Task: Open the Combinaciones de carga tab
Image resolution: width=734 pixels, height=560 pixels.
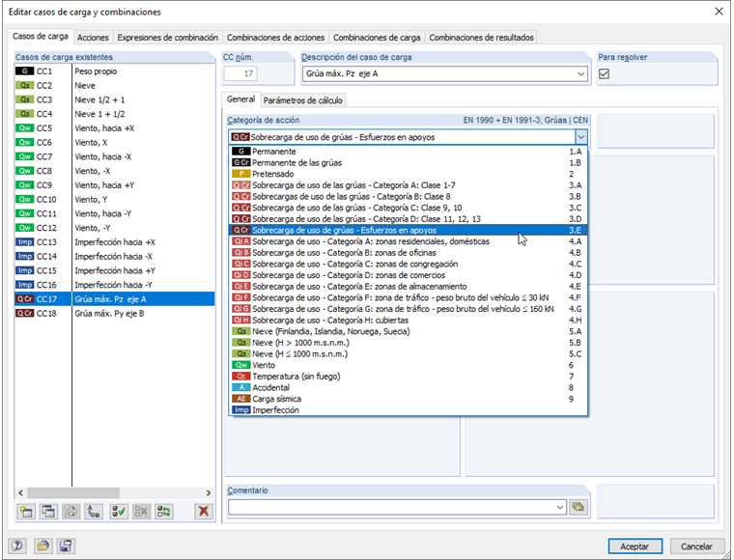Action: 377,38
